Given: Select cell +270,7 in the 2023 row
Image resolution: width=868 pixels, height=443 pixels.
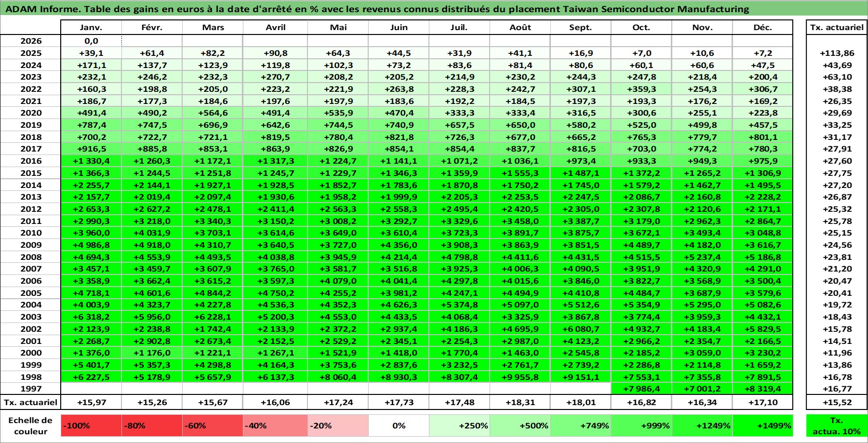Looking at the screenshot, I should tap(275, 77).
